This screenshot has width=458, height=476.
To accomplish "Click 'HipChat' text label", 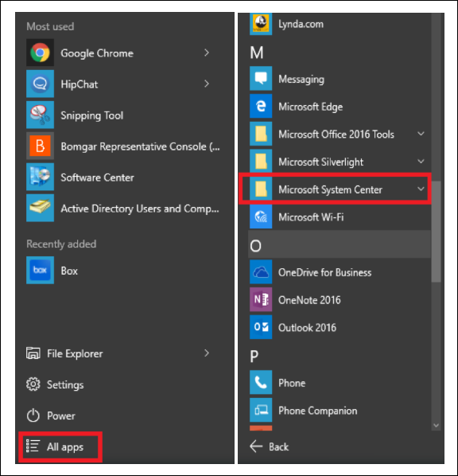I will point(80,84).
